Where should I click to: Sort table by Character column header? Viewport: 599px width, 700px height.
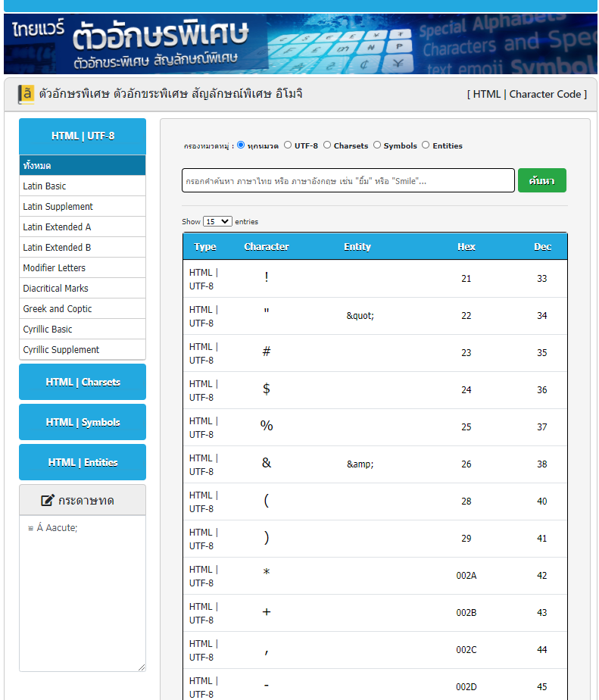pos(267,246)
